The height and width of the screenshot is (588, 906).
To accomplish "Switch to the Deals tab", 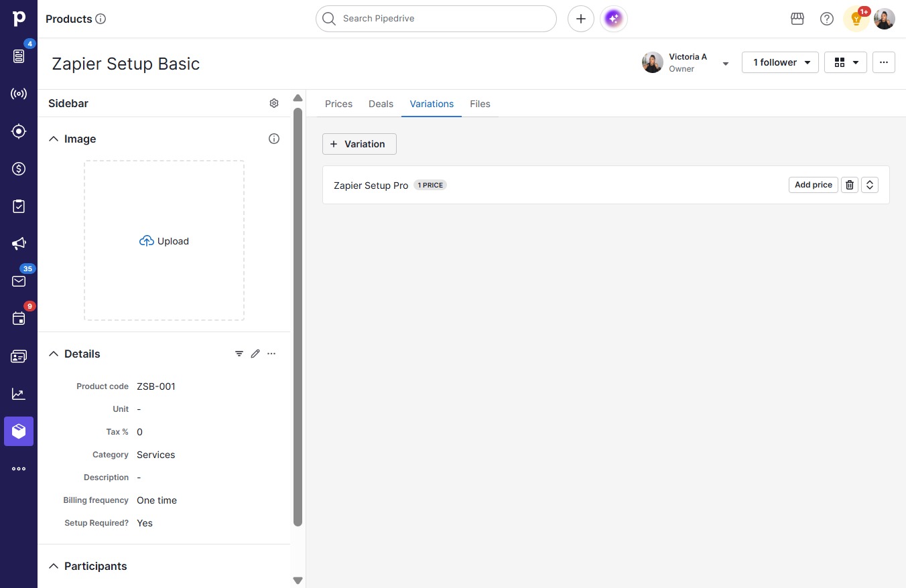I will (x=381, y=104).
